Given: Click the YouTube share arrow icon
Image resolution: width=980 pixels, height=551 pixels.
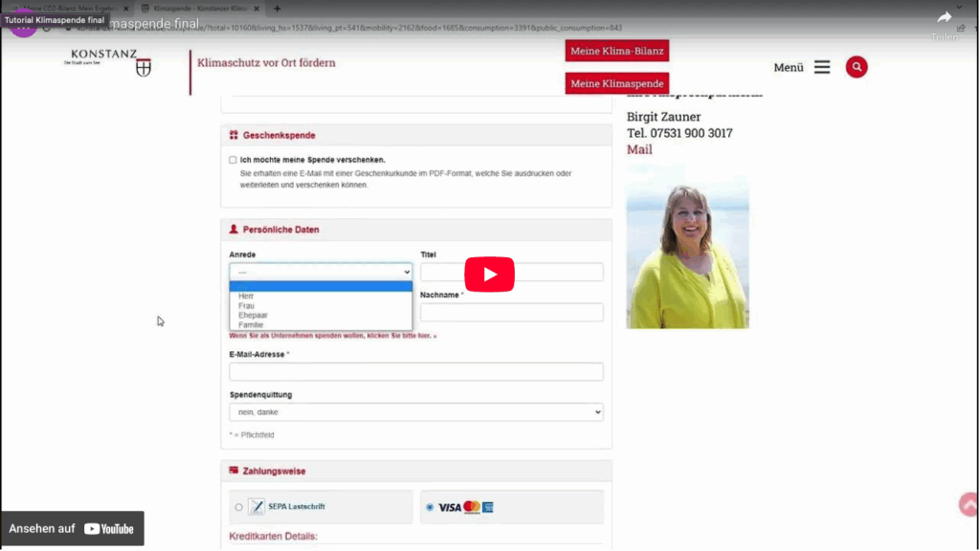Looking at the screenshot, I should [x=944, y=18].
